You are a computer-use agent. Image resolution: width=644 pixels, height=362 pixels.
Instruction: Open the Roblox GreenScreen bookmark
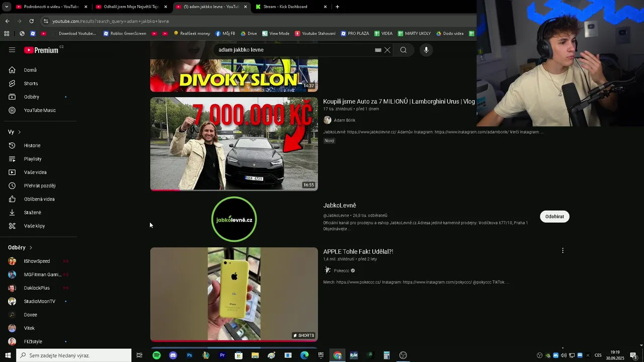pyautogui.click(x=125, y=33)
